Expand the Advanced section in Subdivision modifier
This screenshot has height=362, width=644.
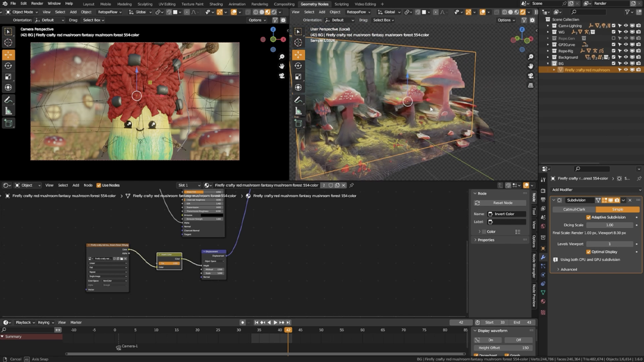569,269
